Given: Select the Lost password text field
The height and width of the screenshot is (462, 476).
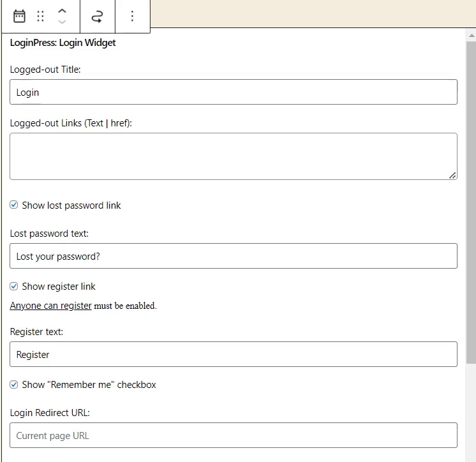Looking at the screenshot, I should (x=234, y=256).
